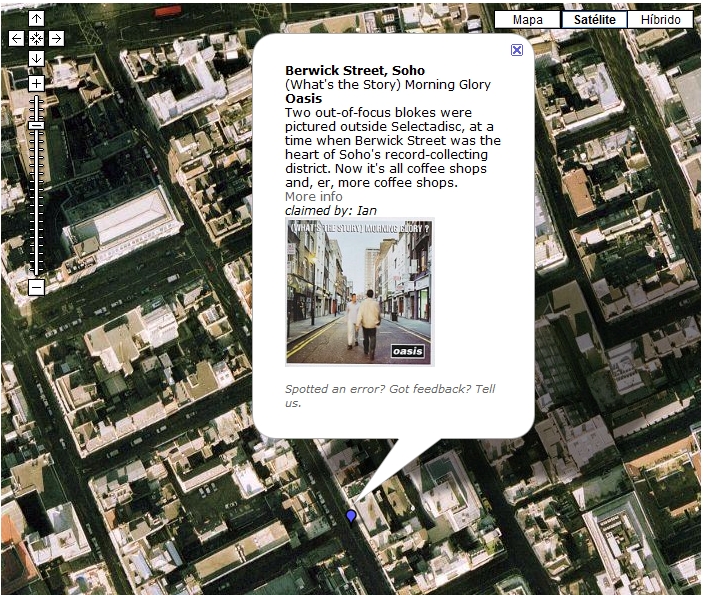Click the 'Spotted an error? Tell us' link

tap(390, 395)
